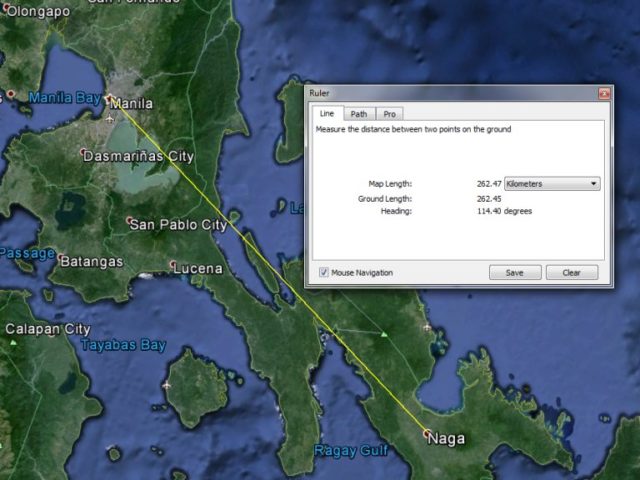Click the airport icon below Manila

(108, 119)
